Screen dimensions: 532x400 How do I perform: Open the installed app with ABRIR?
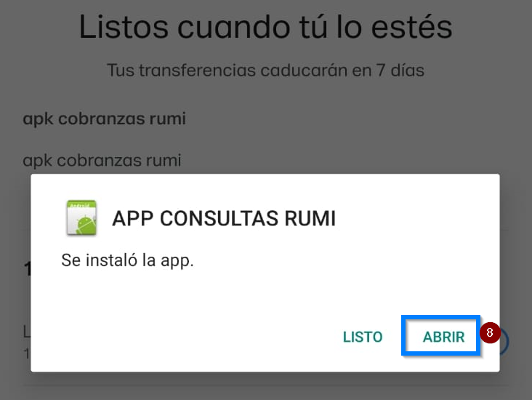[x=443, y=337]
